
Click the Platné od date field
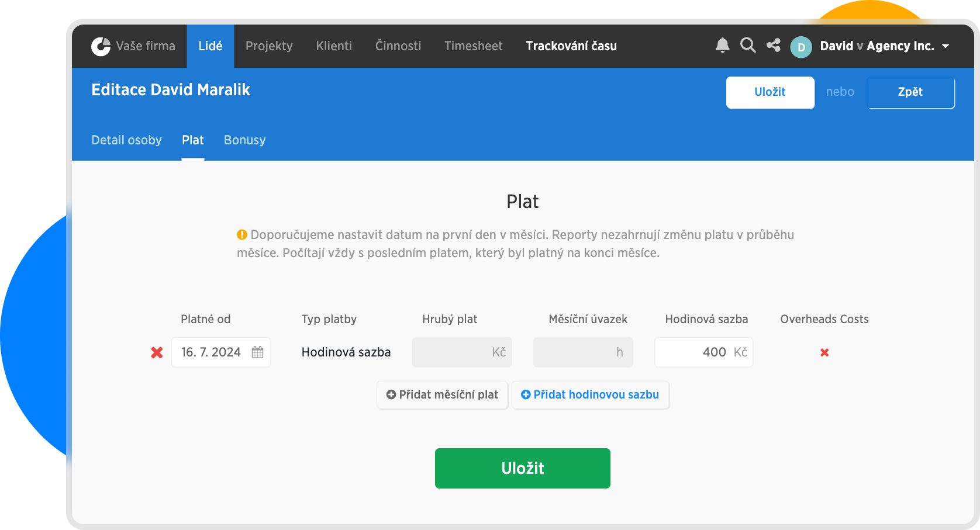[x=212, y=352]
